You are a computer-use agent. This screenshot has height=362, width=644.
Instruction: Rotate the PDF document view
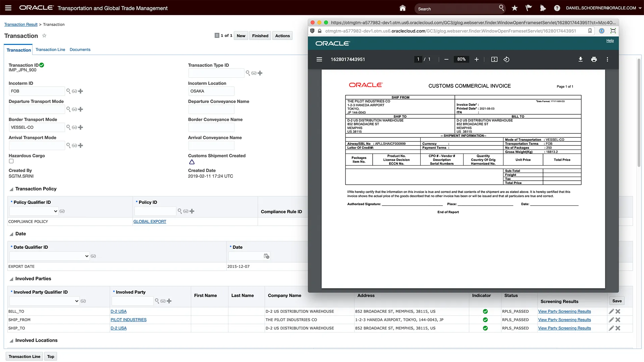[506, 59]
